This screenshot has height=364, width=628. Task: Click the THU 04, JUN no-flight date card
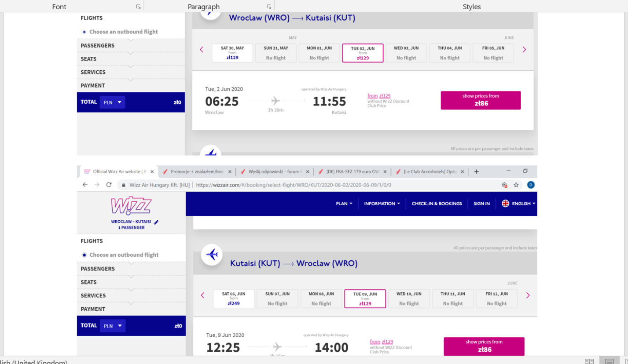450,53
